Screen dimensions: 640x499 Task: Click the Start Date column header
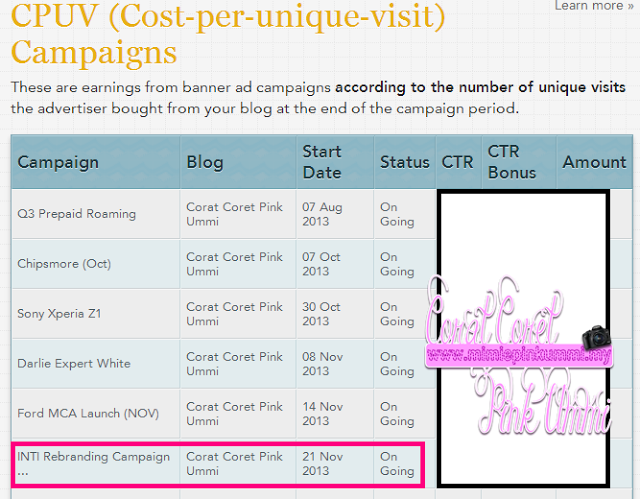[322, 162]
